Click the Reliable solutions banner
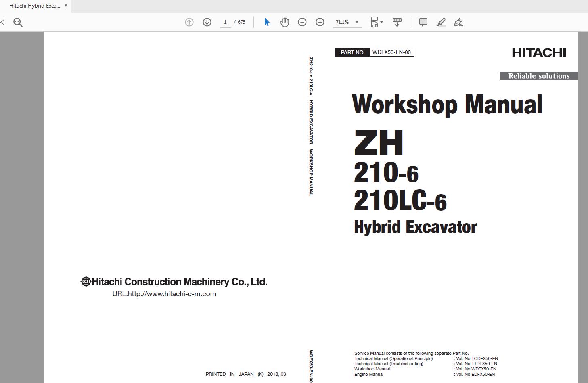This screenshot has width=588, height=383. coord(539,76)
